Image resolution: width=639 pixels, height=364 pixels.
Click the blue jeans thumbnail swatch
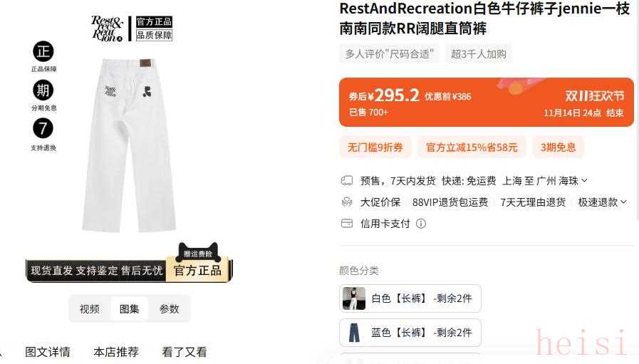click(354, 333)
